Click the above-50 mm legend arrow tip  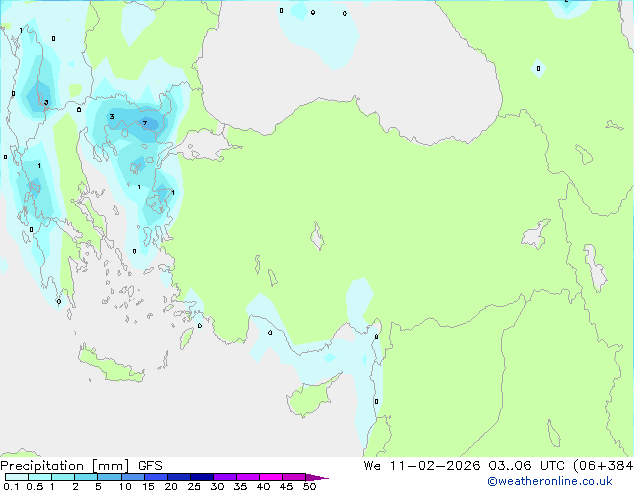point(317,477)
